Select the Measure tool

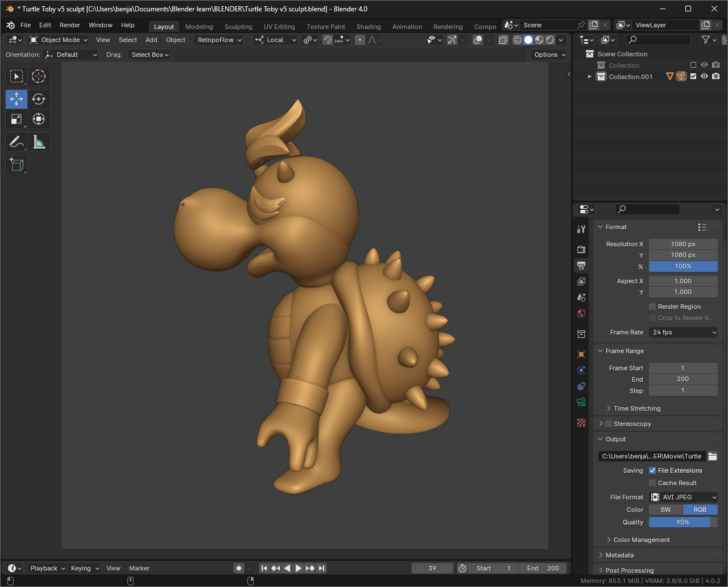(39, 142)
